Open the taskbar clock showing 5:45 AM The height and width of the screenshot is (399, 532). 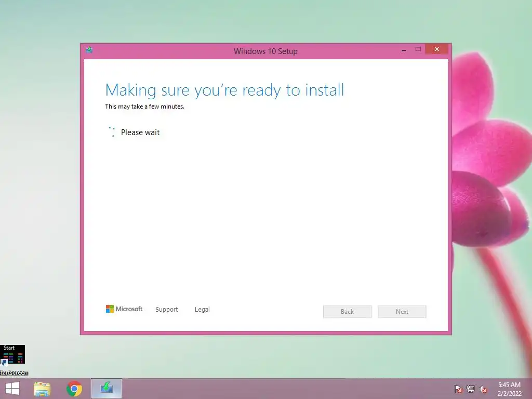point(509,389)
